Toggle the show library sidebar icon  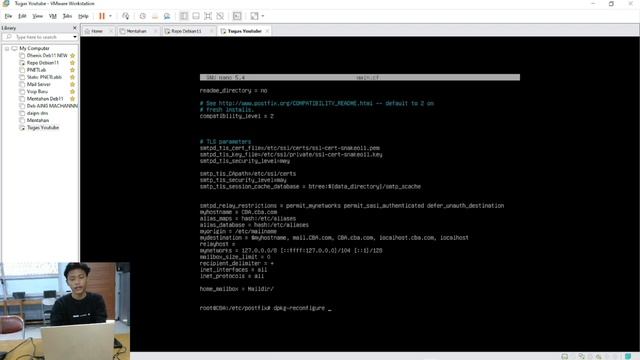pos(184,16)
